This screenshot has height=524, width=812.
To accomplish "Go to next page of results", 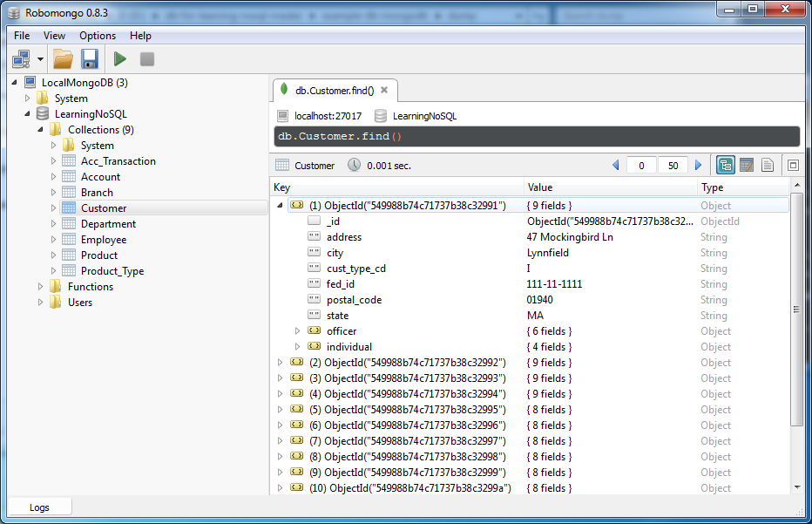I will [x=698, y=166].
